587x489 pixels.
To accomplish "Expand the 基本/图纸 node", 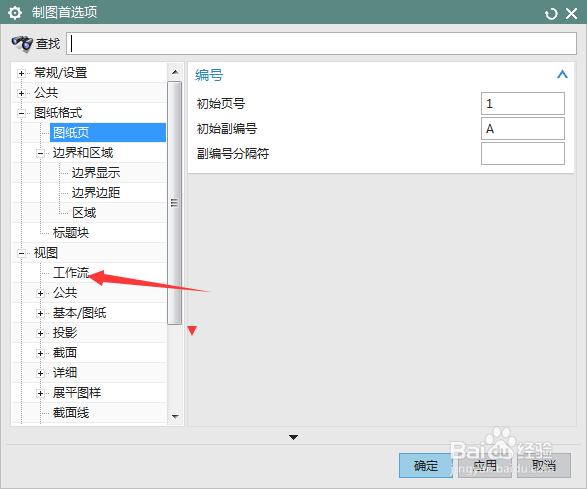I will [x=40, y=313].
